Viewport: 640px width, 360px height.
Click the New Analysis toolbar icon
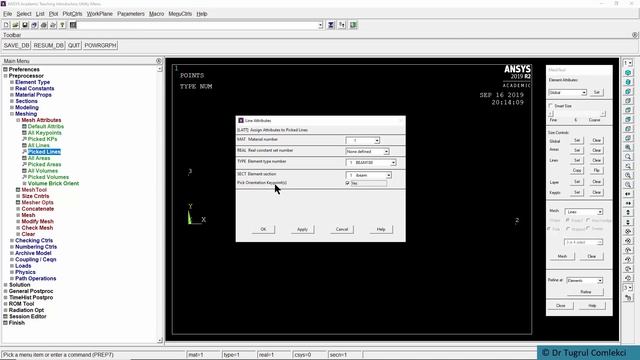(6, 25)
